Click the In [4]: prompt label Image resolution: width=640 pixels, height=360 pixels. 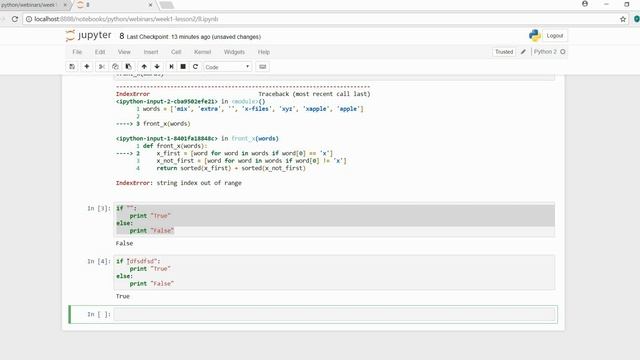click(99, 261)
